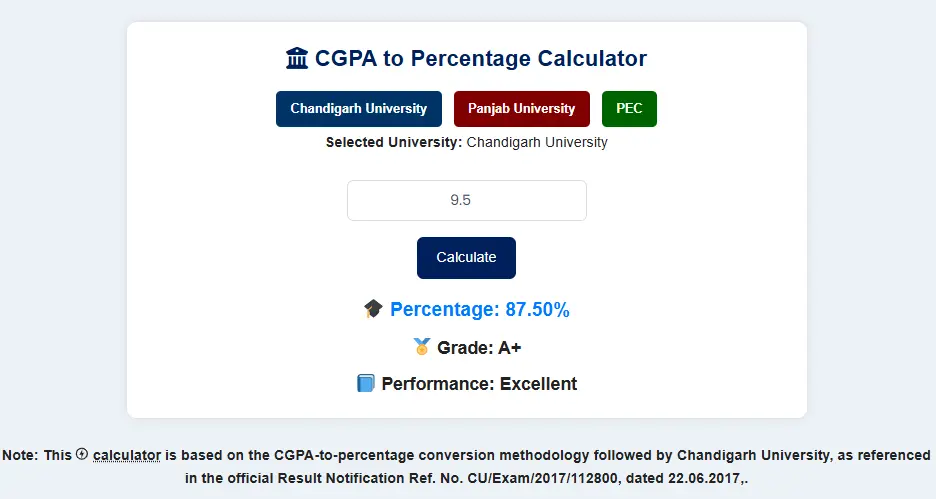Click the Performance Excellent result text
Viewport: 936px width, 499px height.
(x=479, y=383)
